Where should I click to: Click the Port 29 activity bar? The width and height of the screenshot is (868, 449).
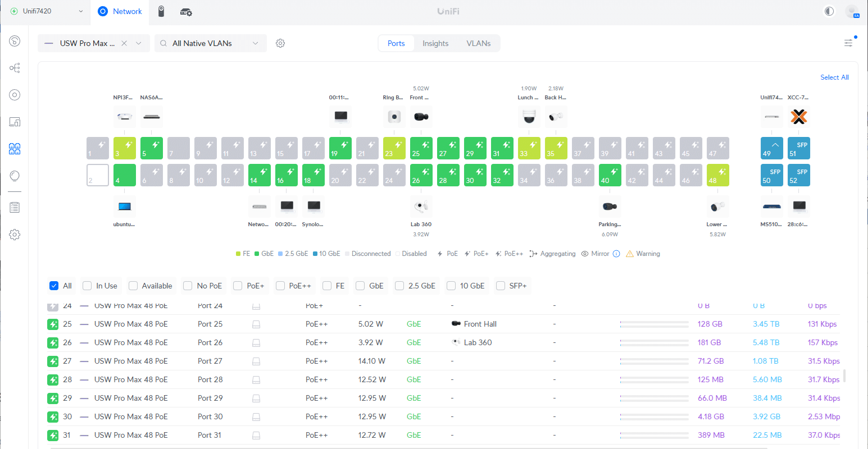655,398
